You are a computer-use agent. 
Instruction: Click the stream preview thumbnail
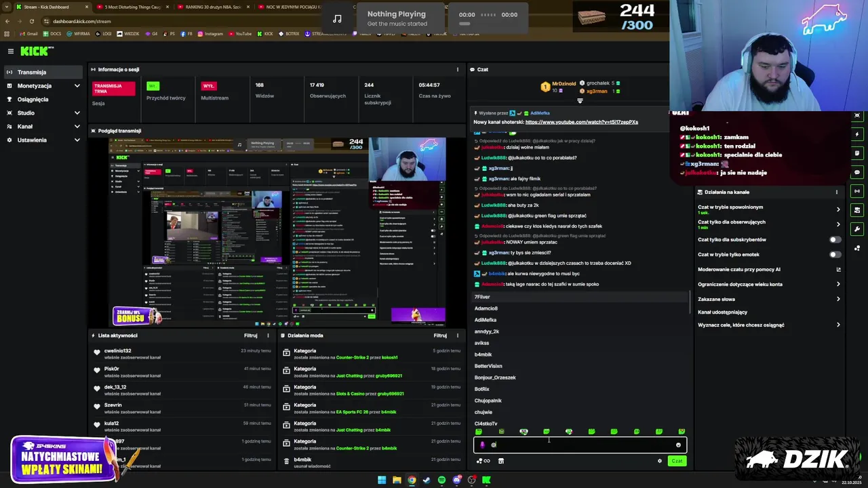(277, 232)
